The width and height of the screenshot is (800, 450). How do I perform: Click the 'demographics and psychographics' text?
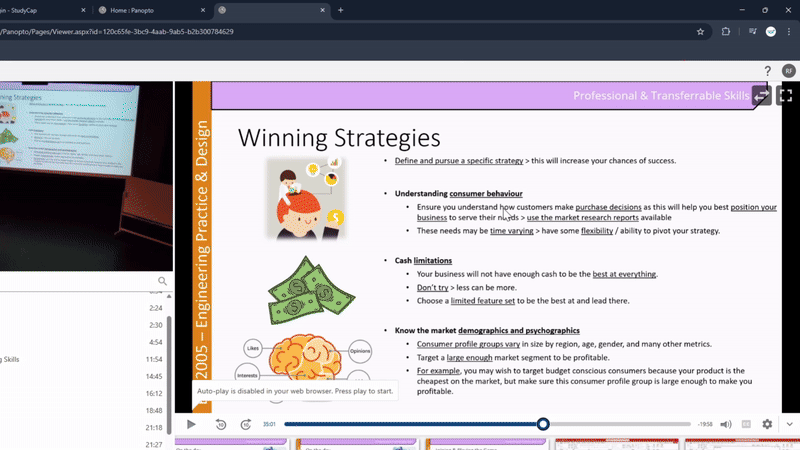click(x=519, y=331)
